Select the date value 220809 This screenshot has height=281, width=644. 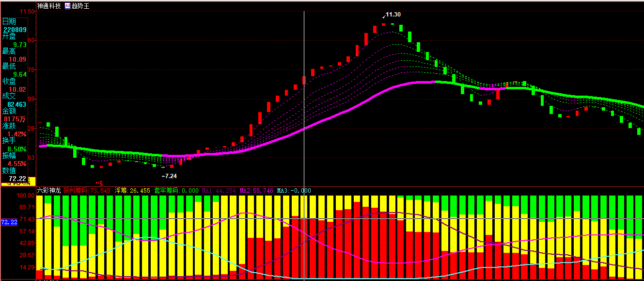[x=15, y=29]
